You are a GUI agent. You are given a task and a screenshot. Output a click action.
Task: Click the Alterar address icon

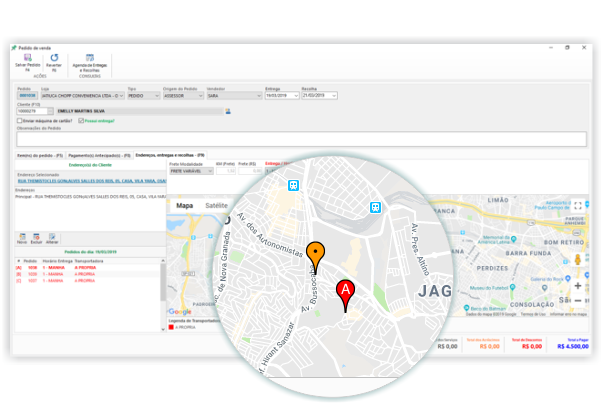[x=52, y=237]
